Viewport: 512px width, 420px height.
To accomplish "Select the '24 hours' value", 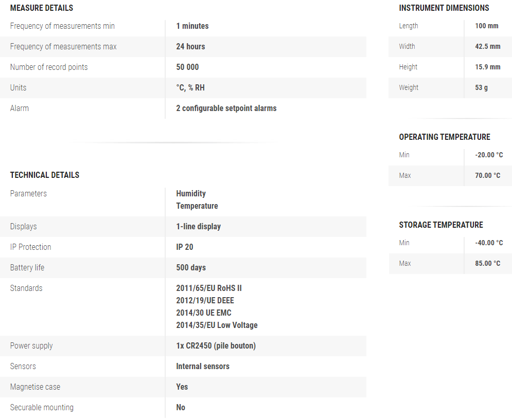I will 190,47.
